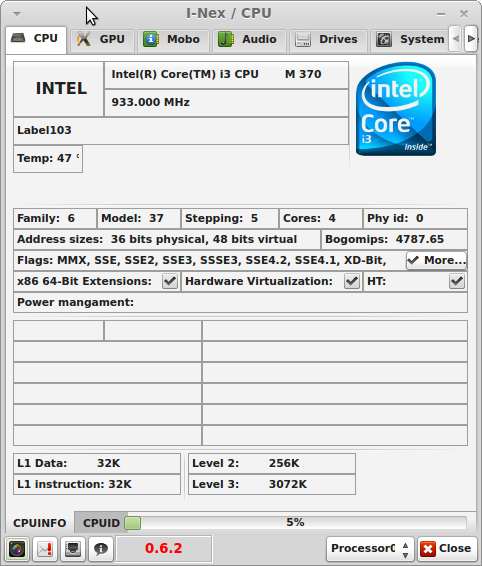
Task: Click the Power mangament field
Action: 240,302
